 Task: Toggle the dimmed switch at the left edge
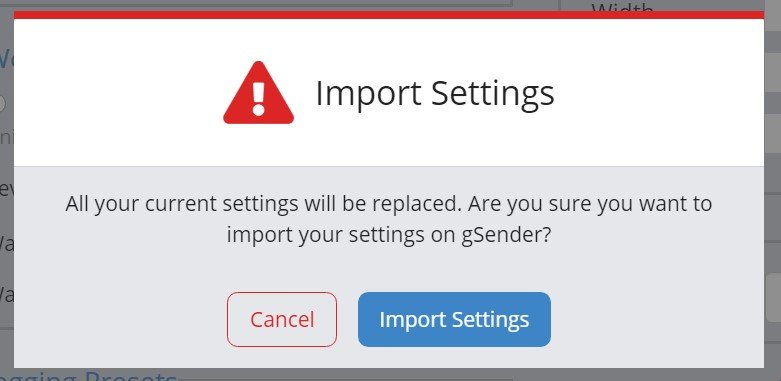[2, 104]
